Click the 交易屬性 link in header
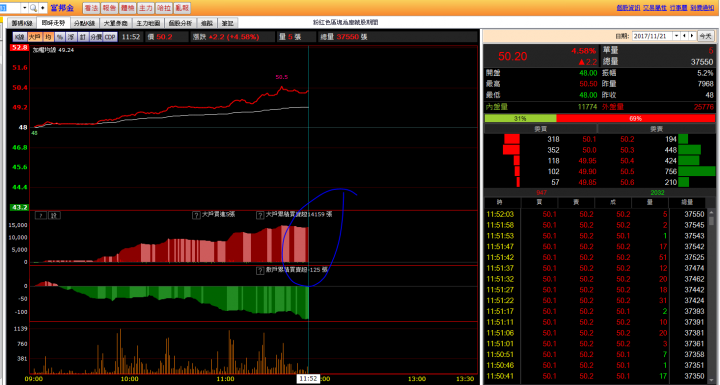 654,8
